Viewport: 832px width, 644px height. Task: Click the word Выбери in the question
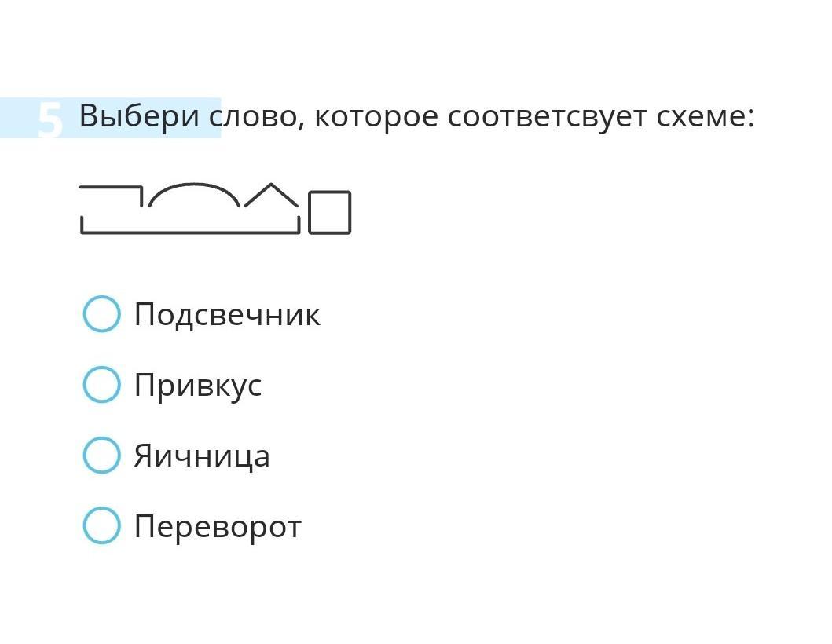[x=139, y=117]
